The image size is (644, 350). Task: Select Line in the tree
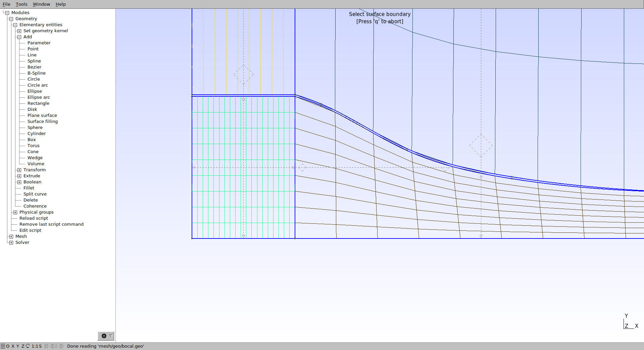[x=32, y=55]
